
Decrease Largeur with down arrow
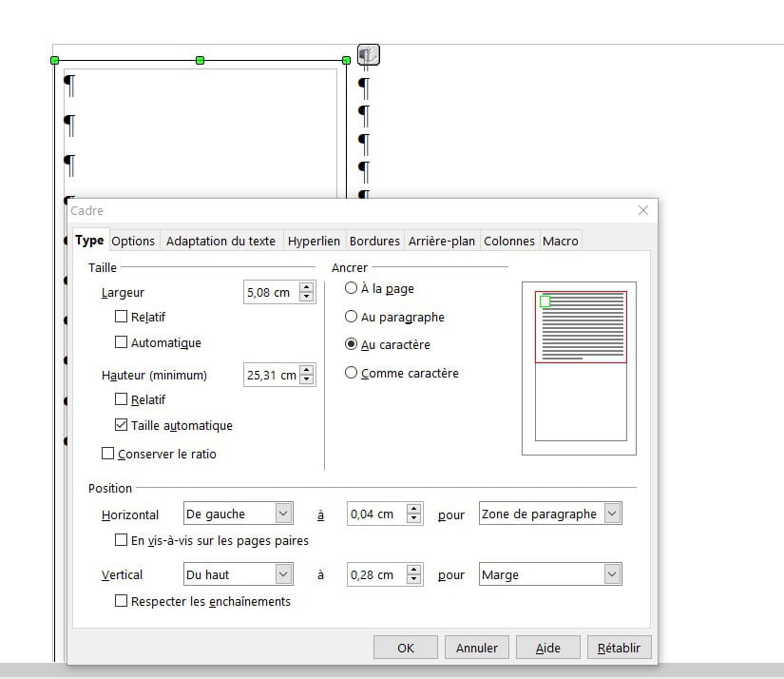(307, 298)
